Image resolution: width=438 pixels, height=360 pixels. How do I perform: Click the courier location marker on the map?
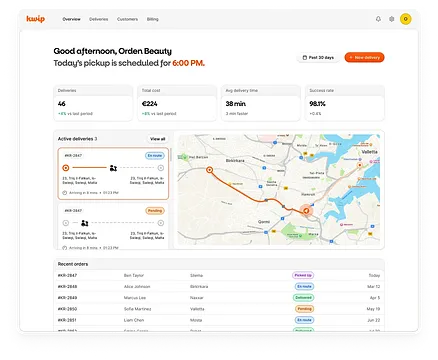(x=306, y=210)
